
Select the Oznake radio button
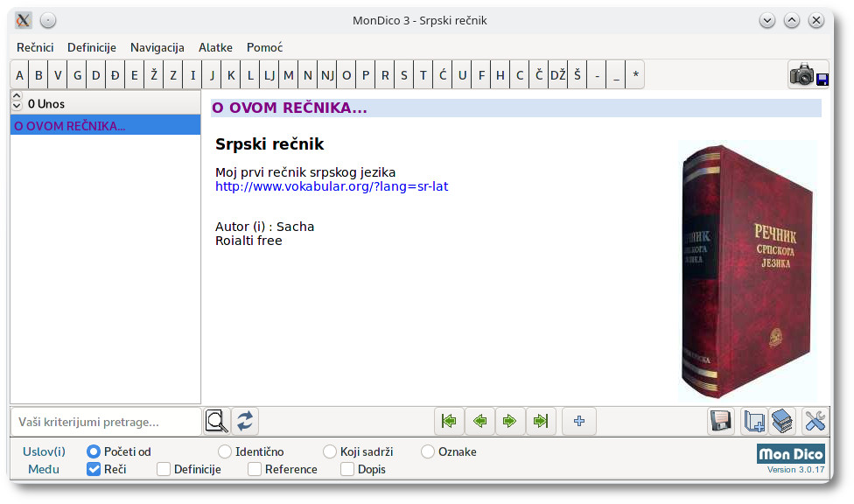click(x=428, y=451)
